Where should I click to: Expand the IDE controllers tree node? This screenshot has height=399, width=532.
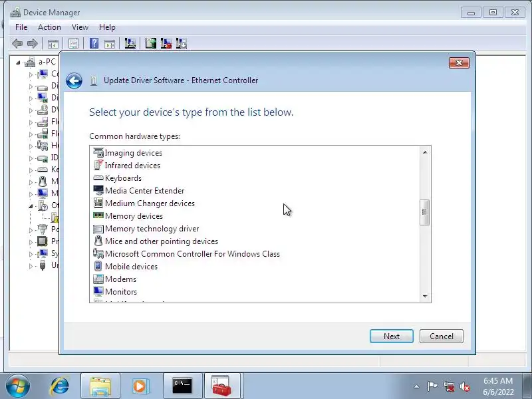coord(31,158)
